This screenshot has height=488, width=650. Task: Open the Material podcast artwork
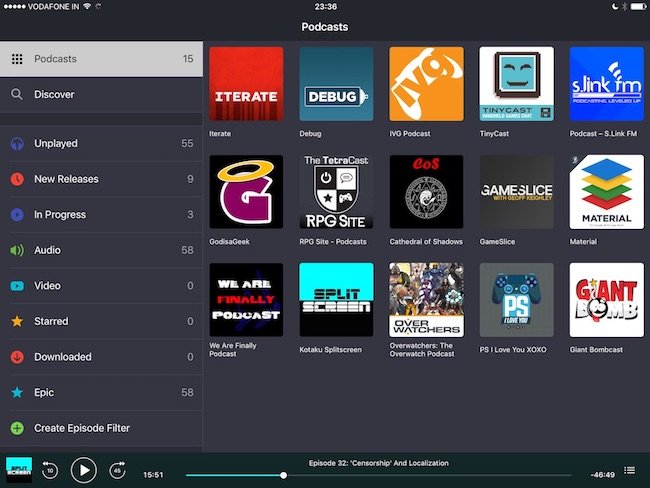coord(606,192)
